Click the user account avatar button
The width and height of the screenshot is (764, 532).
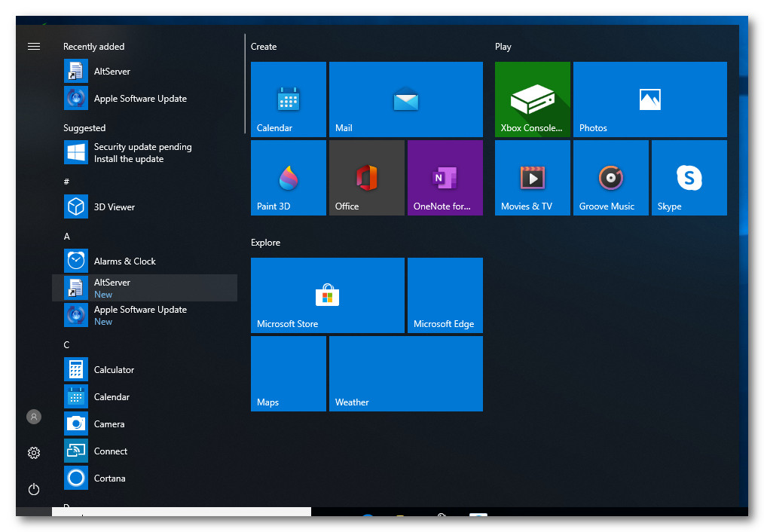point(34,417)
